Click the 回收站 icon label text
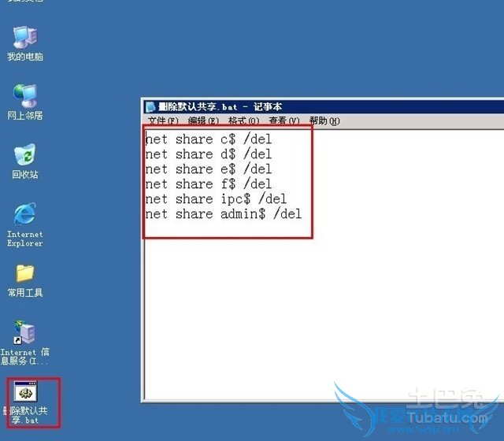Screen dimensions: 504x441 click(x=25, y=175)
